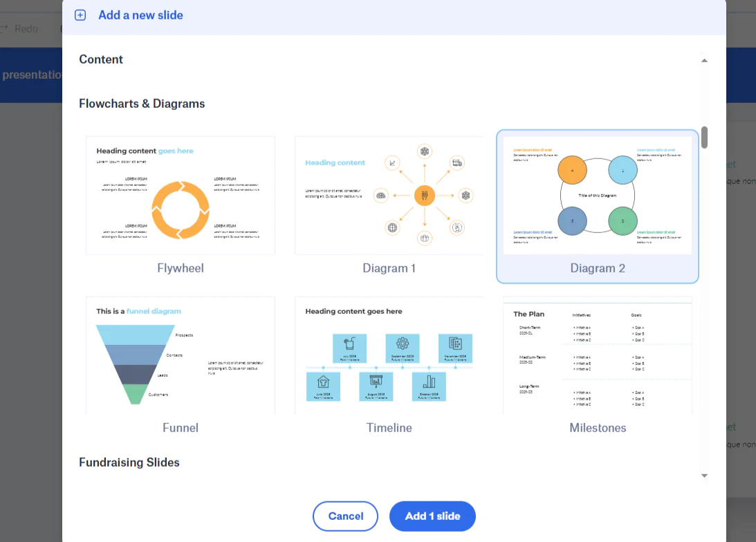Click the Milestones label text
This screenshot has width=756, height=542.
click(598, 428)
